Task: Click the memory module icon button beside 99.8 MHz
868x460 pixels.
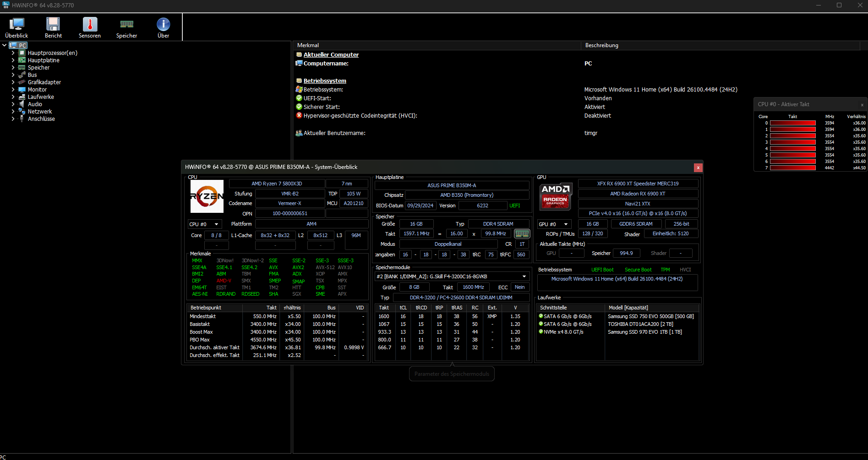Action: click(522, 234)
